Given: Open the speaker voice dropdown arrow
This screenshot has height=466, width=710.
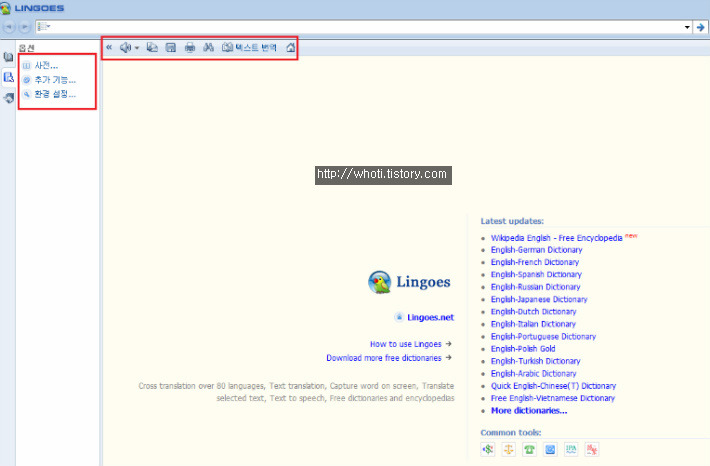Looking at the screenshot, I should point(137,48).
